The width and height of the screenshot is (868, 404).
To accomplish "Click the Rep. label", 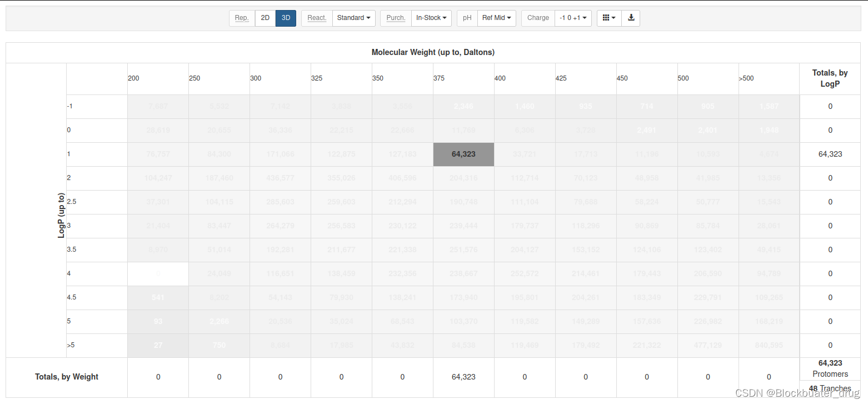I will [x=242, y=18].
